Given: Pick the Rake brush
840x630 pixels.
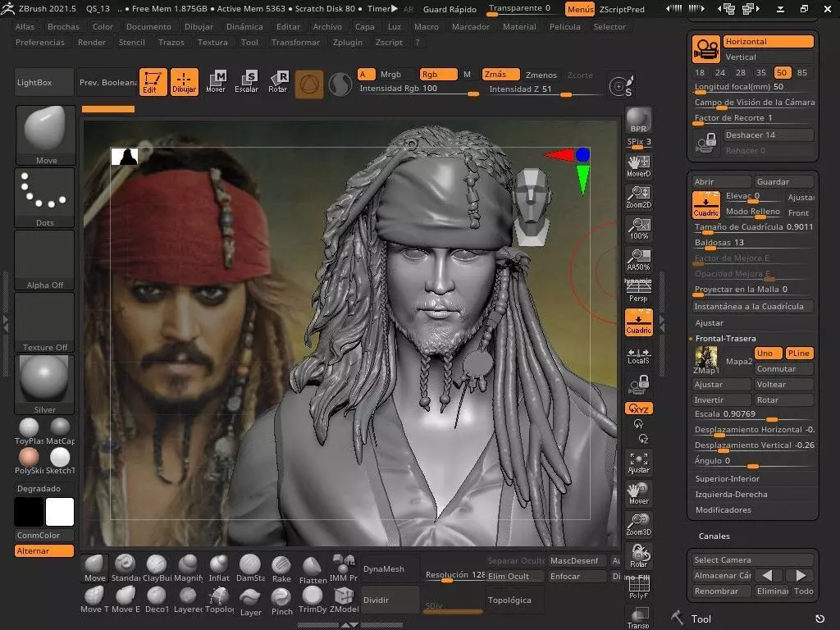Looking at the screenshot, I should point(281,568).
